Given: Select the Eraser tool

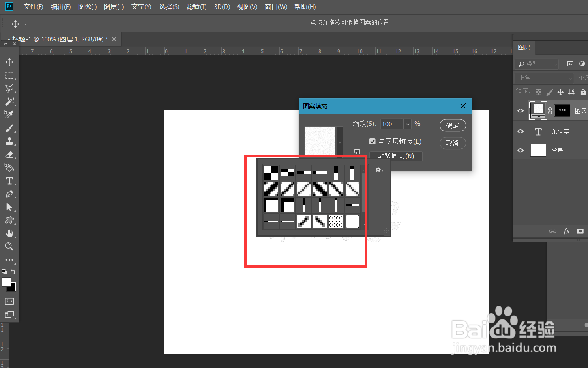Looking at the screenshot, I should pos(9,155).
